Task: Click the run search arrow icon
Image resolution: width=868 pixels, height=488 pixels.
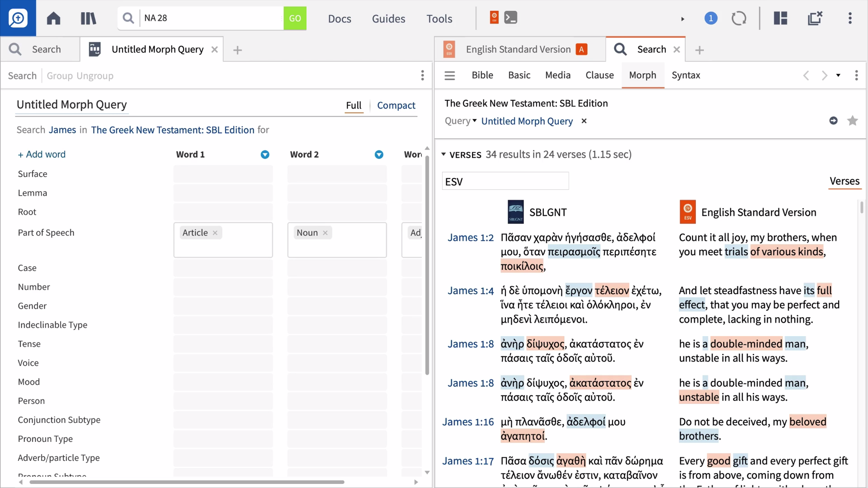Action: click(x=834, y=121)
